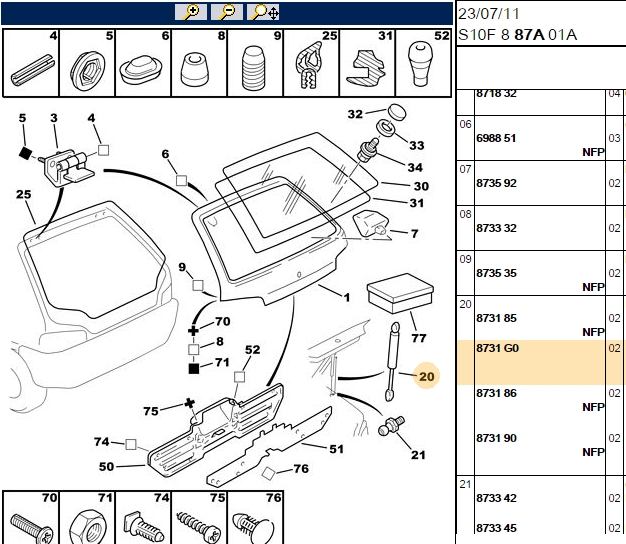Select callout number 50 trim panel
Image resolution: width=626 pixels, height=544 pixels.
tap(106, 467)
